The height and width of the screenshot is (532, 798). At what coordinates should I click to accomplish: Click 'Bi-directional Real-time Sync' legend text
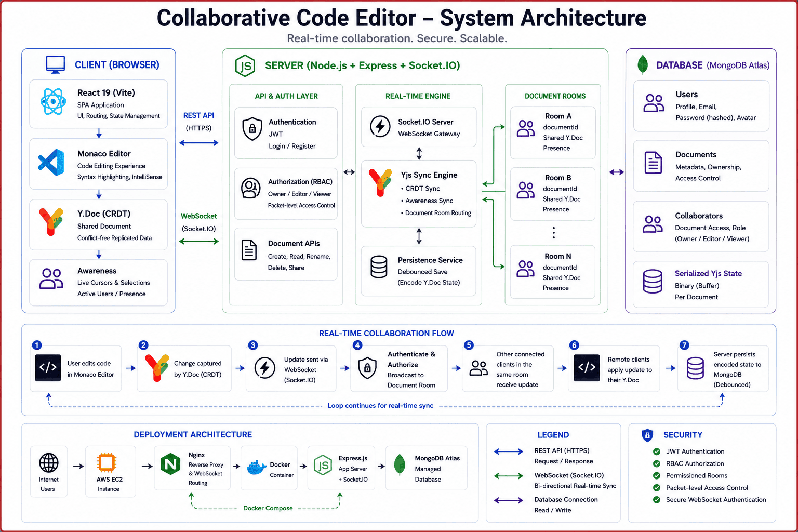(575, 486)
